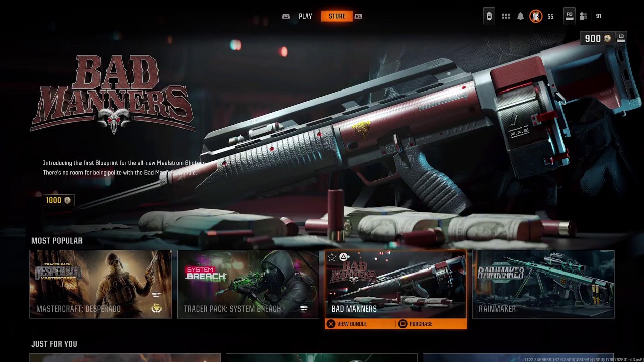Image resolution: width=644 pixels, height=362 pixels.
Task: Open Tracer Pack: System Breach card
Action: (x=248, y=284)
